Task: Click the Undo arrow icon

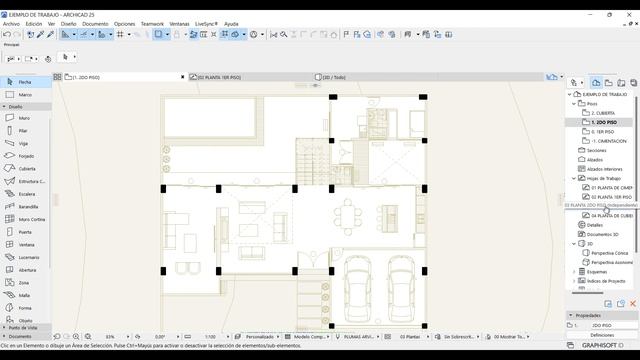Action: (7, 35)
